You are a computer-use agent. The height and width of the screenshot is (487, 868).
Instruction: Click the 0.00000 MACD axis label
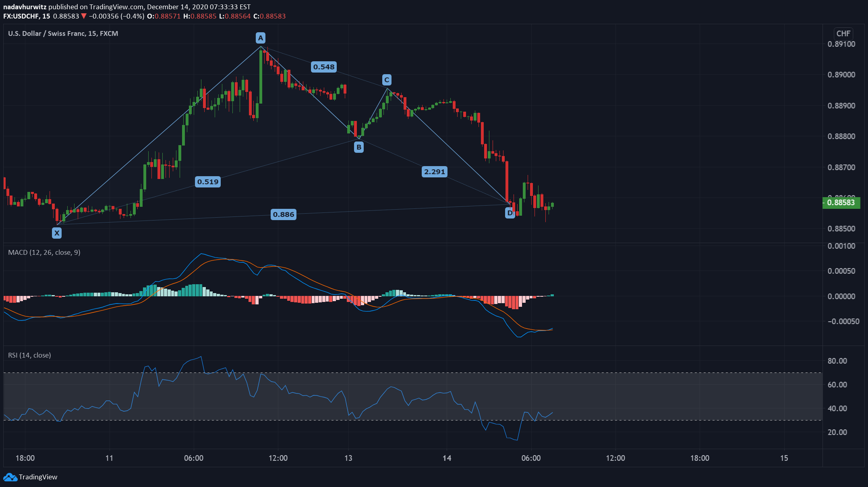pyautogui.click(x=841, y=296)
